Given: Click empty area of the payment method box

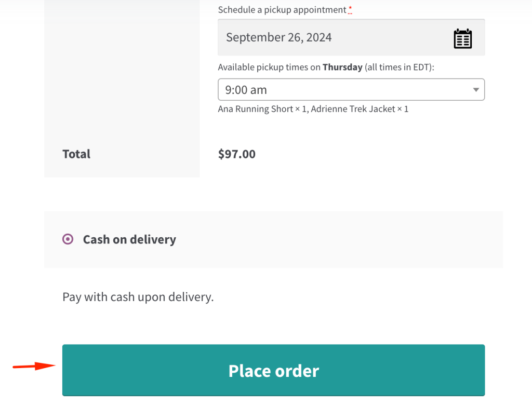Looking at the screenshot, I should (x=339, y=239).
